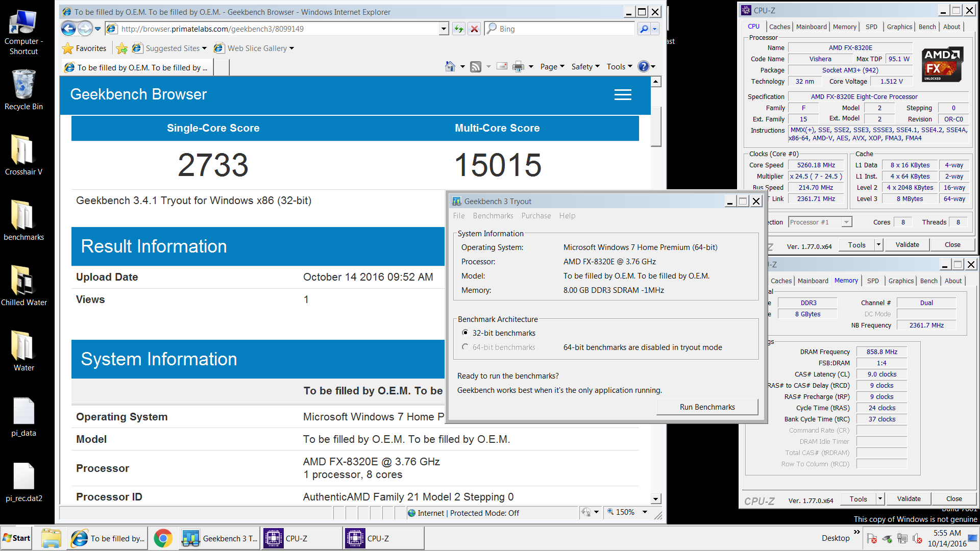The image size is (980, 551).
Task: Open the Page dropdown menu
Action: click(x=552, y=67)
